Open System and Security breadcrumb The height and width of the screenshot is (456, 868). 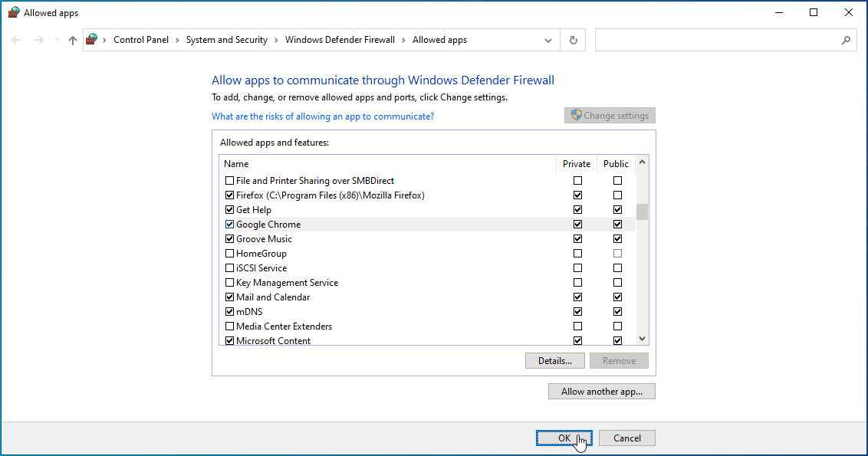pos(226,40)
